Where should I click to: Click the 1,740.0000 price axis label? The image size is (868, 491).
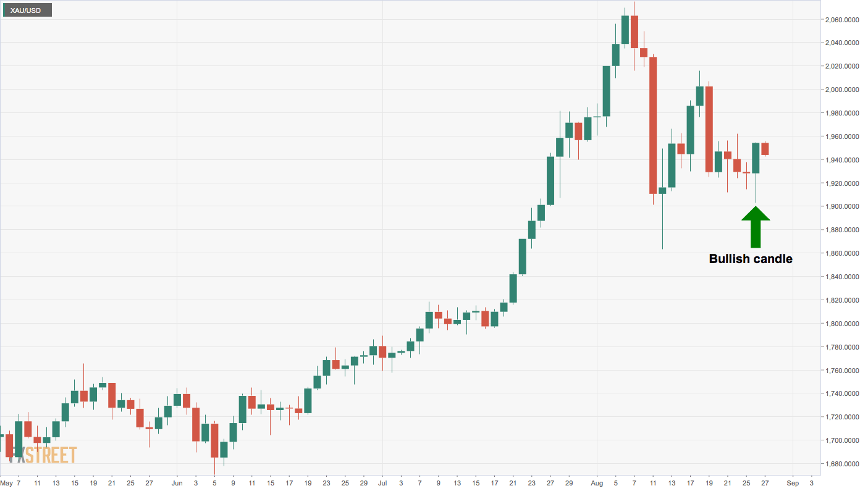click(841, 394)
